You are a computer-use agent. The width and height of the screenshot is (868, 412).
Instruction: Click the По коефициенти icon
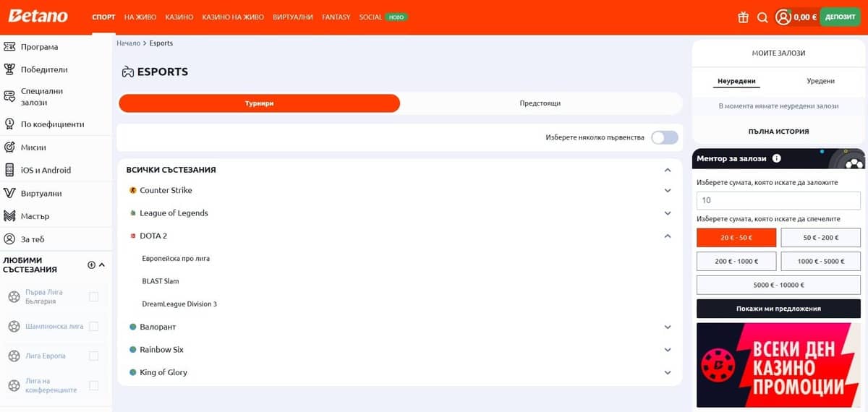click(x=9, y=124)
